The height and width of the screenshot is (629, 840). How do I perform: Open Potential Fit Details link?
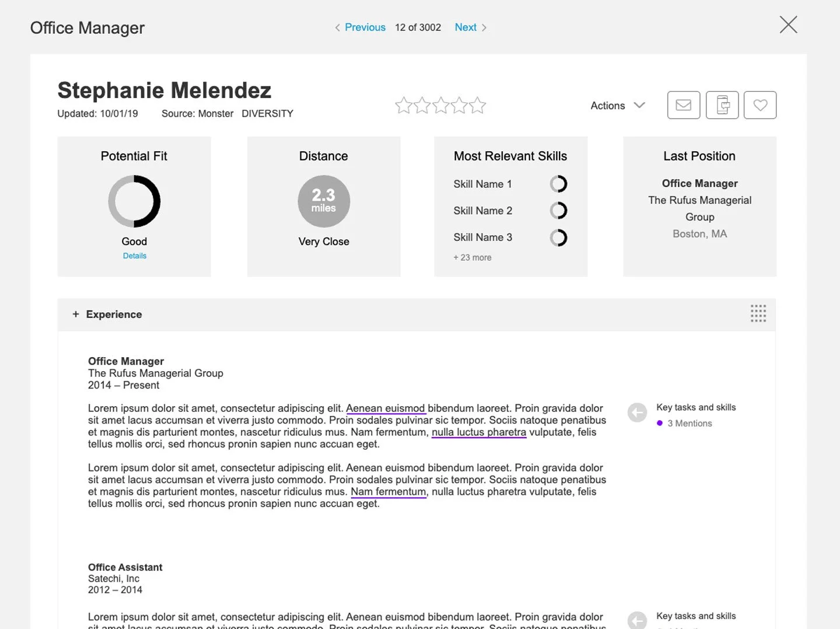tap(135, 256)
